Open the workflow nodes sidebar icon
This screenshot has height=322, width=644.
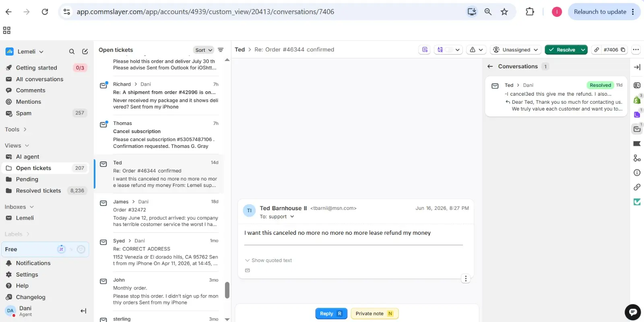(637, 158)
